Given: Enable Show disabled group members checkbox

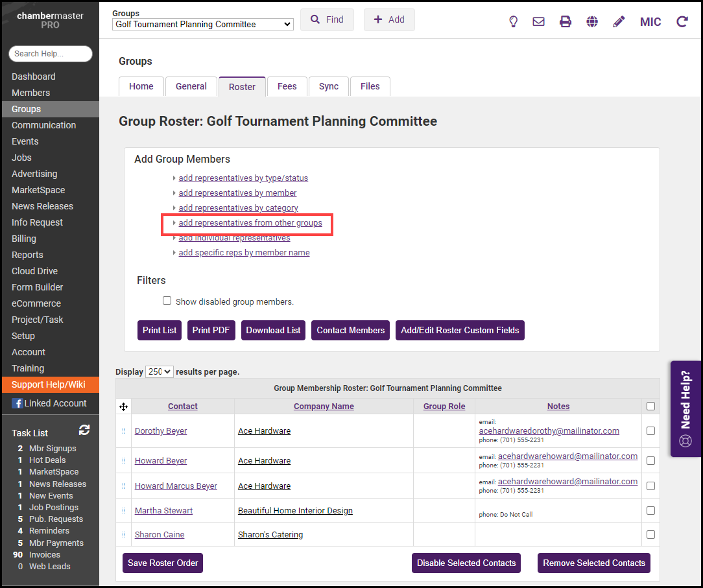Looking at the screenshot, I should pos(167,301).
